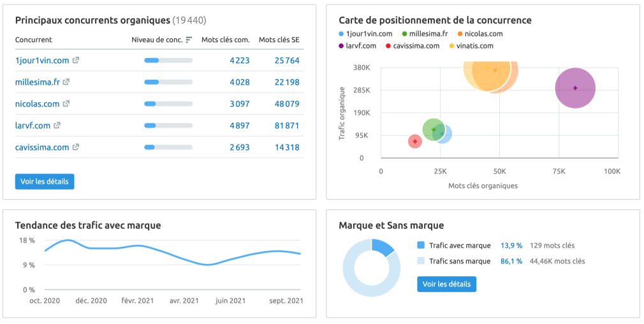Viewport: 644px width, 324px height.
Task: Toggle vinatis.com yellow legend dot
Action: click(x=452, y=46)
